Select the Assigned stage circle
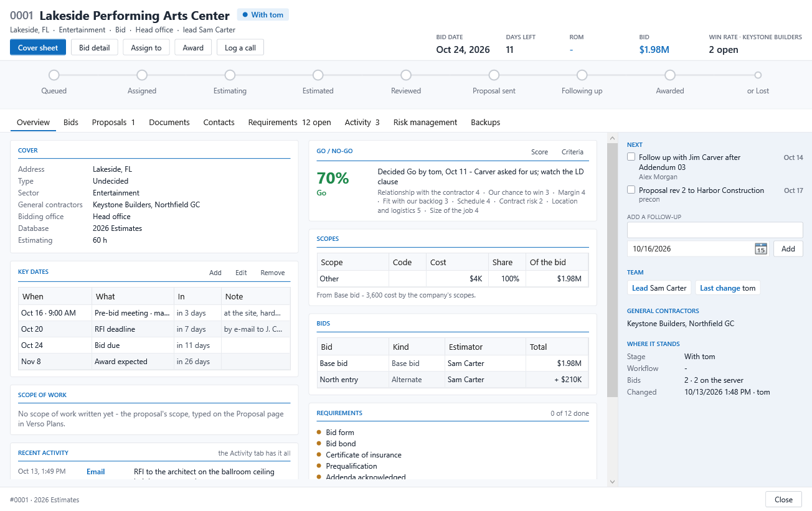The image size is (812, 511). coord(142,75)
